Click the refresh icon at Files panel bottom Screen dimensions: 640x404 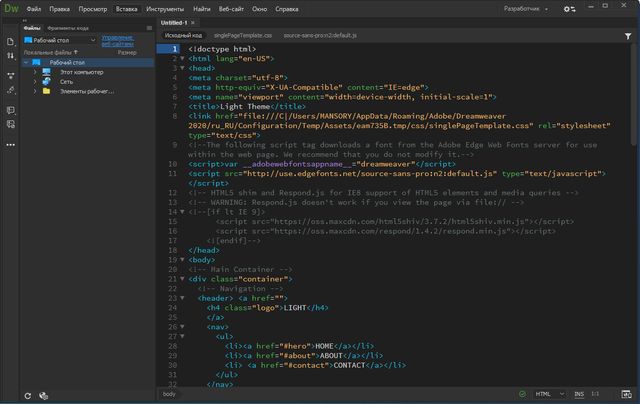click(28, 394)
